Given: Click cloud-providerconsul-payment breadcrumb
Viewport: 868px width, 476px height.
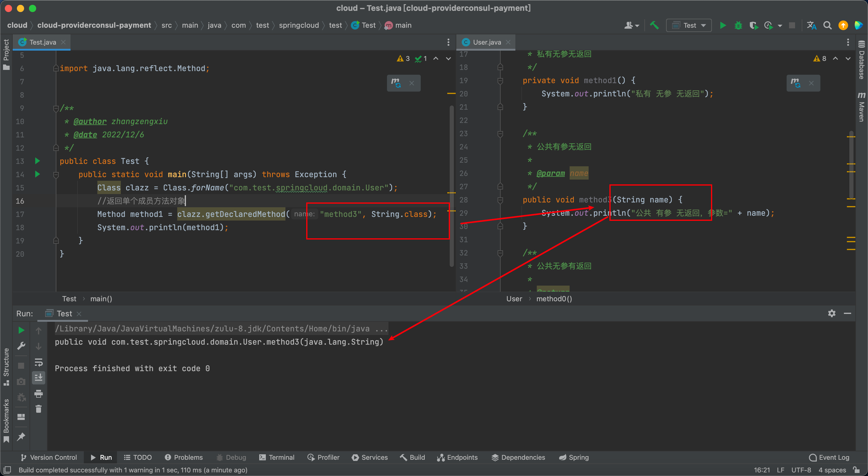Looking at the screenshot, I should pos(94,25).
